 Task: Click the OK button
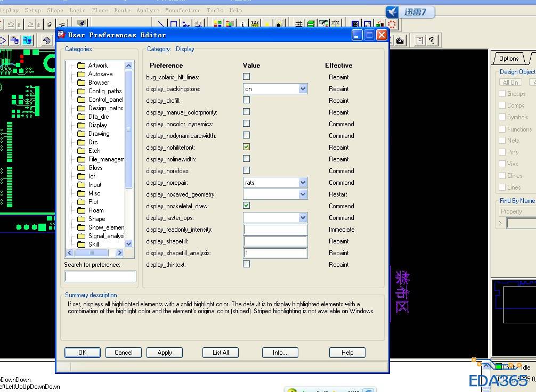[83, 353]
